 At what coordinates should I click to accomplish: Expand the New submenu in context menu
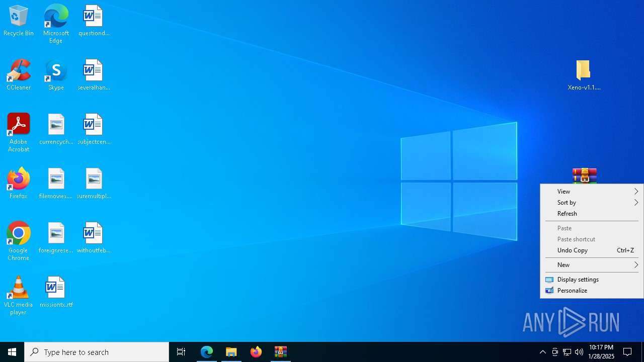(x=592, y=265)
